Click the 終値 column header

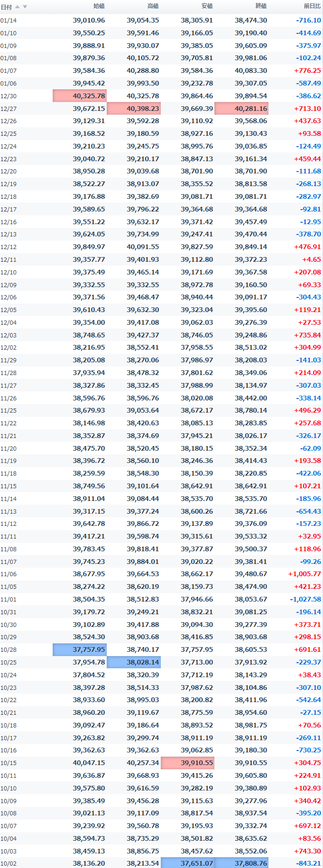(x=261, y=6)
